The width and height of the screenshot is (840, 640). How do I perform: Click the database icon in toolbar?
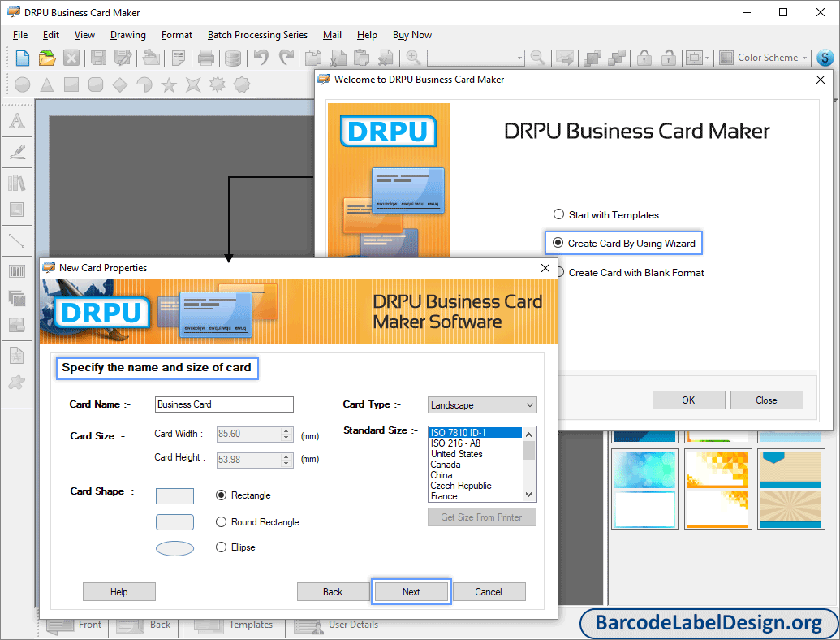[x=232, y=58]
